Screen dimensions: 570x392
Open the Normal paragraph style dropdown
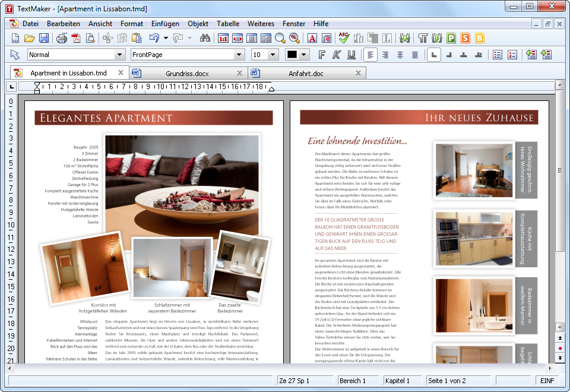point(119,54)
